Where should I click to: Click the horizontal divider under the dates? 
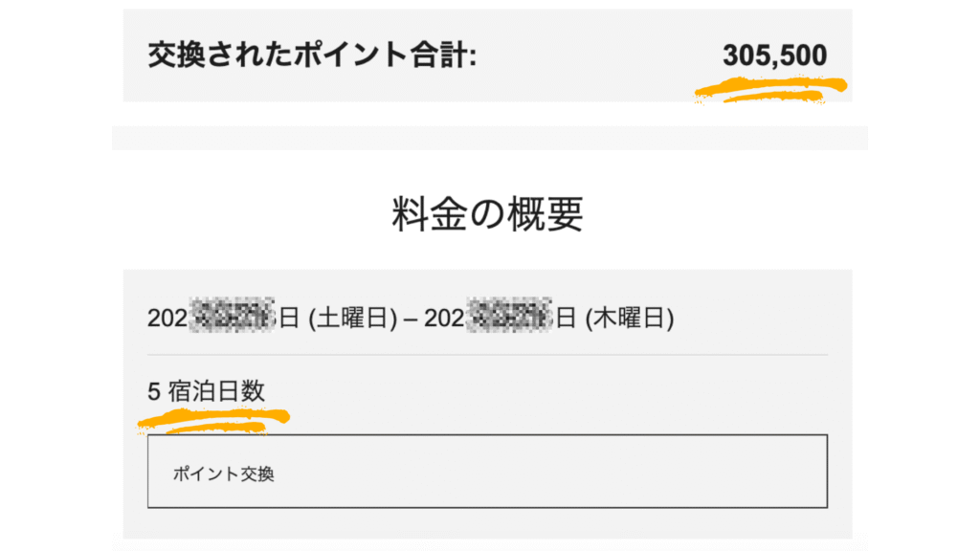pos(487,355)
